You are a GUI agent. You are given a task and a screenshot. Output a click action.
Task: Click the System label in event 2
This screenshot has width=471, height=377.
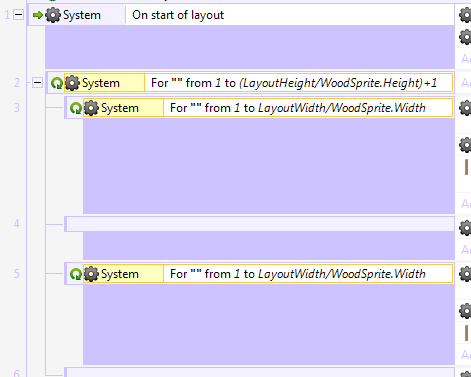[101, 83]
